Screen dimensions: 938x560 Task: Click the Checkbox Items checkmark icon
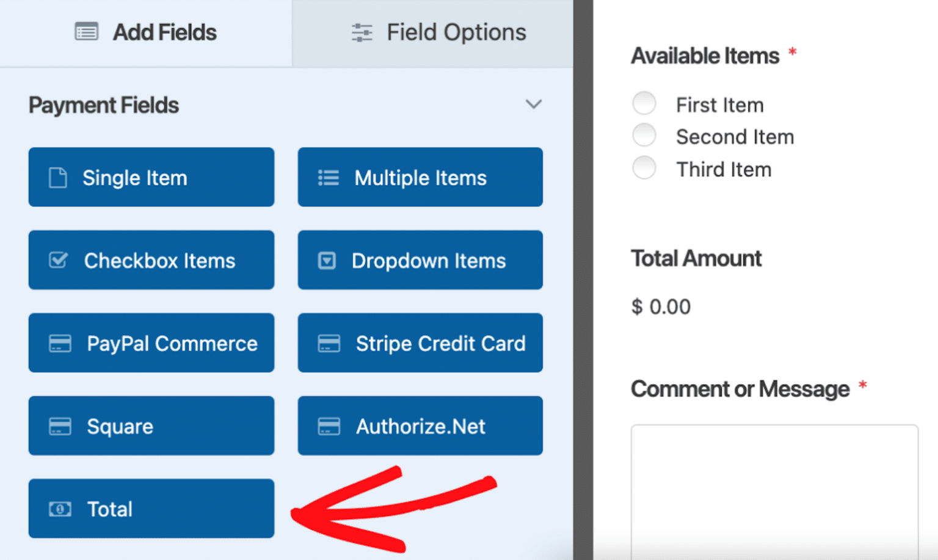[57, 260]
